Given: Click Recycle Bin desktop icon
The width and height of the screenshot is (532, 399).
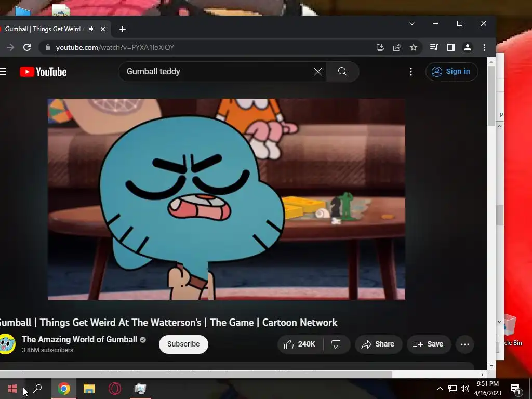Looking at the screenshot, I should coord(513,330).
